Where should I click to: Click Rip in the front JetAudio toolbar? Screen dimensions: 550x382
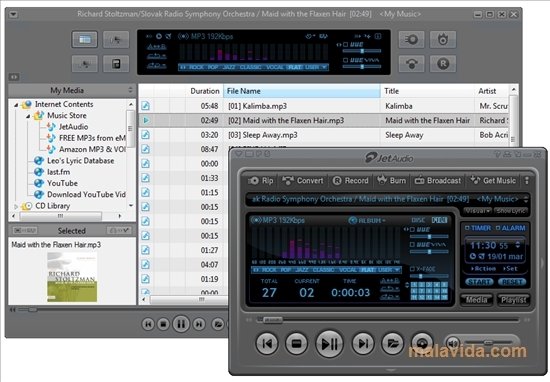260,181
